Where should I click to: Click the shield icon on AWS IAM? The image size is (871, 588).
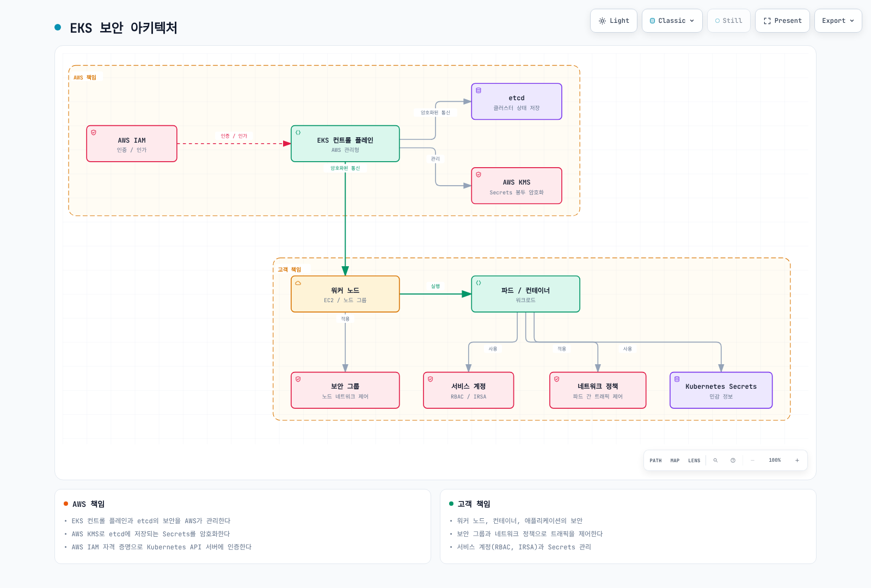(94, 132)
